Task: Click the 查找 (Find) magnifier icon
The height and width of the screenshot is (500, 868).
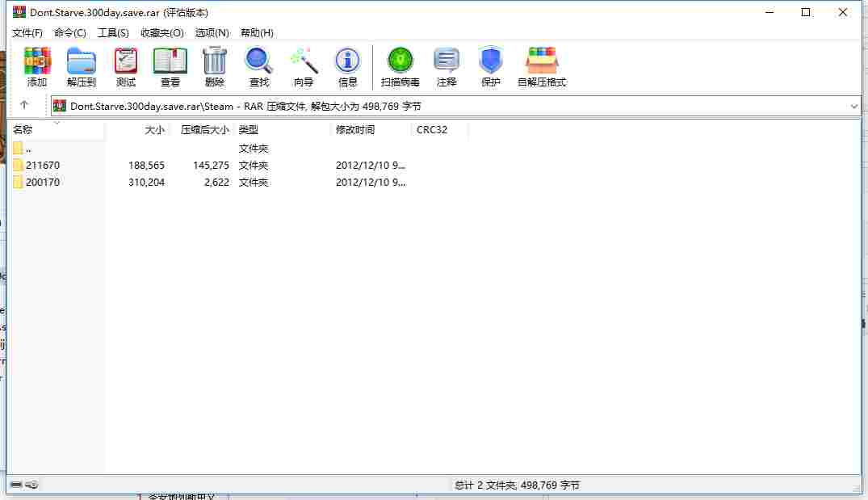Action: point(258,61)
